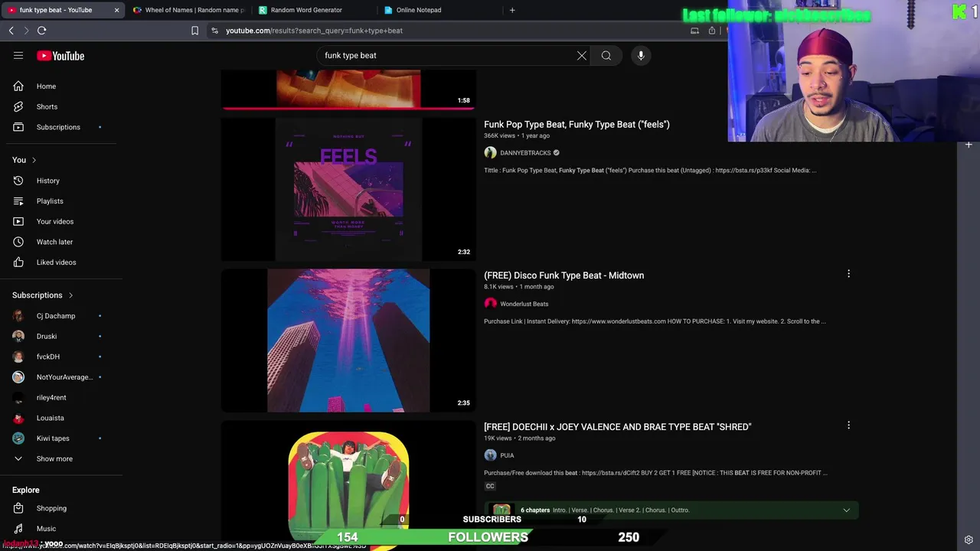Screen dimensions: 980x551
Task: Open Funk Pop Type Beat feels video title
Action: (577, 124)
